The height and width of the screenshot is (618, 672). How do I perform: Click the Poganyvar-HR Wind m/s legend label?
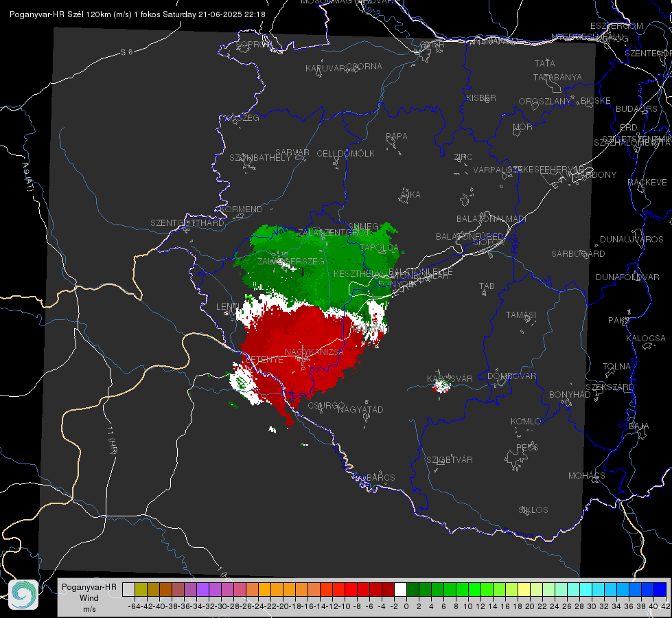coord(89,598)
